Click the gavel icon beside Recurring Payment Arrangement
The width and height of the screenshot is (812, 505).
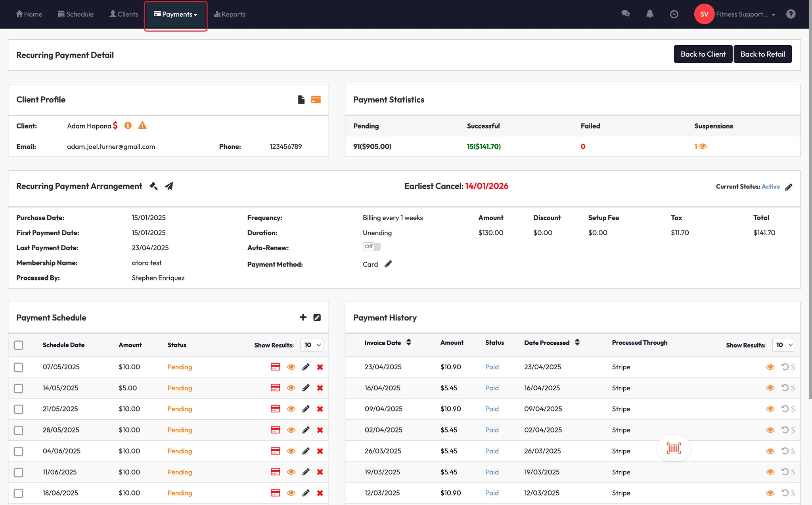click(x=153, y=186)
